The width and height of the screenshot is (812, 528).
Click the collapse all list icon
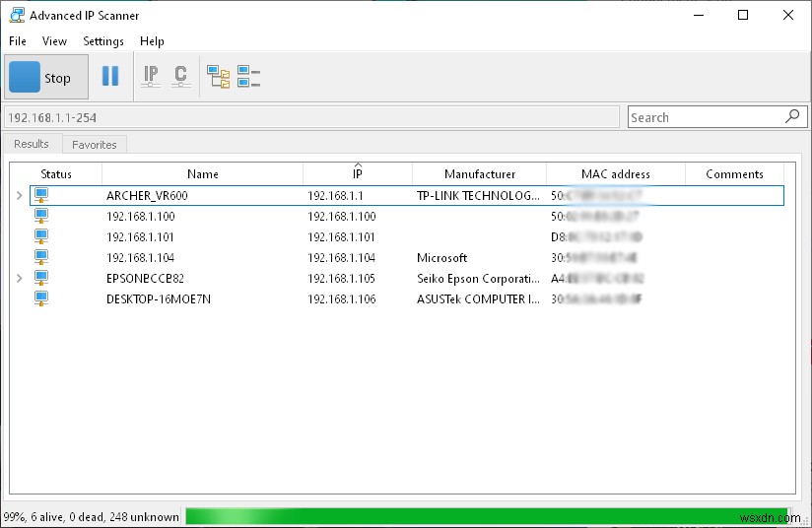coord(248,76)
